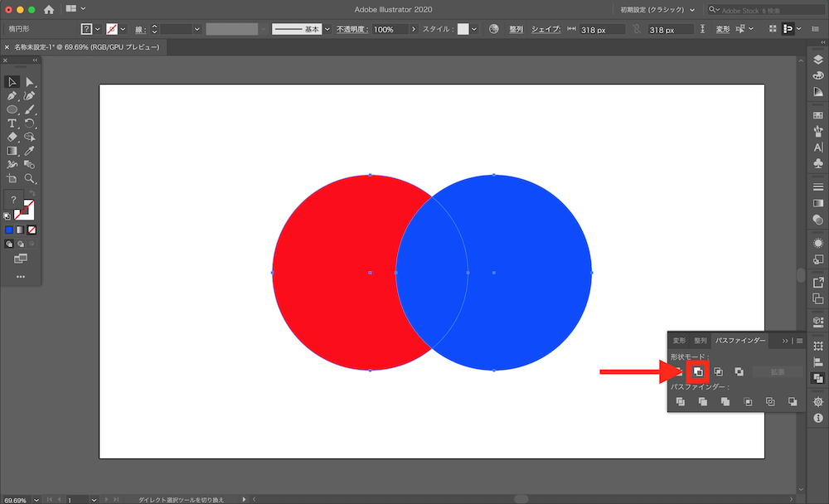Select the Zoom magnifier tool
This screenshot has height=504, width=829.
(x=30, y=178)
